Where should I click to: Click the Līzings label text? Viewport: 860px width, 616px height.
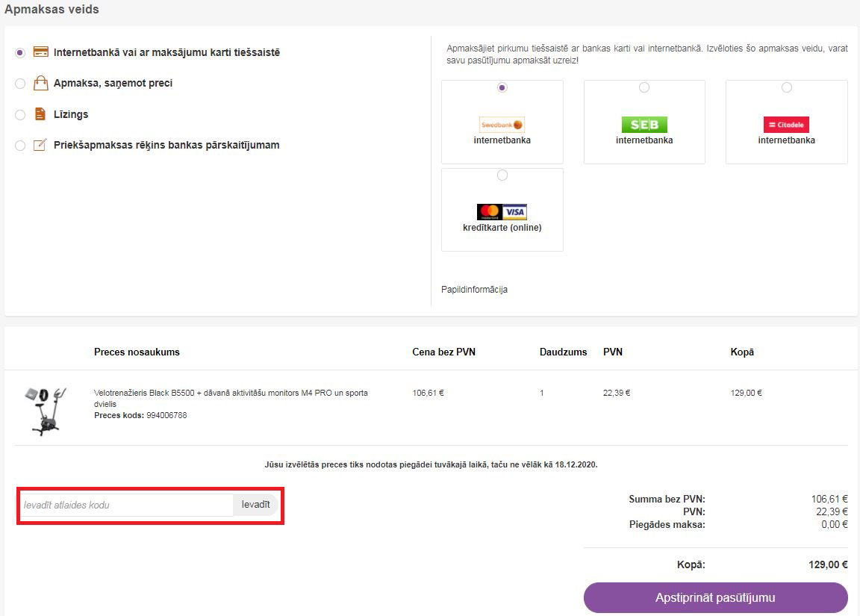tap(71, 115)
